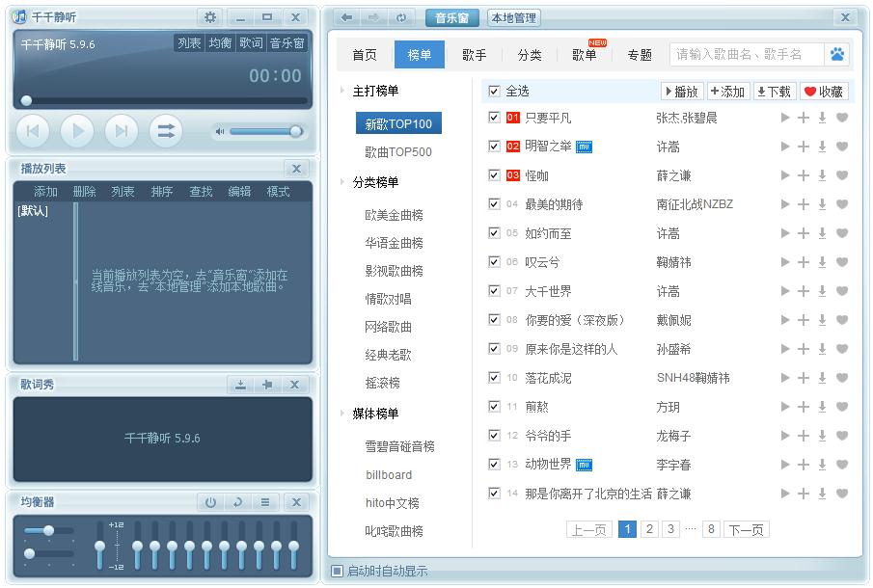The width and height of the screenshot is (873, 588).
Task: Play the song 只要平凡
Action: 785,118
